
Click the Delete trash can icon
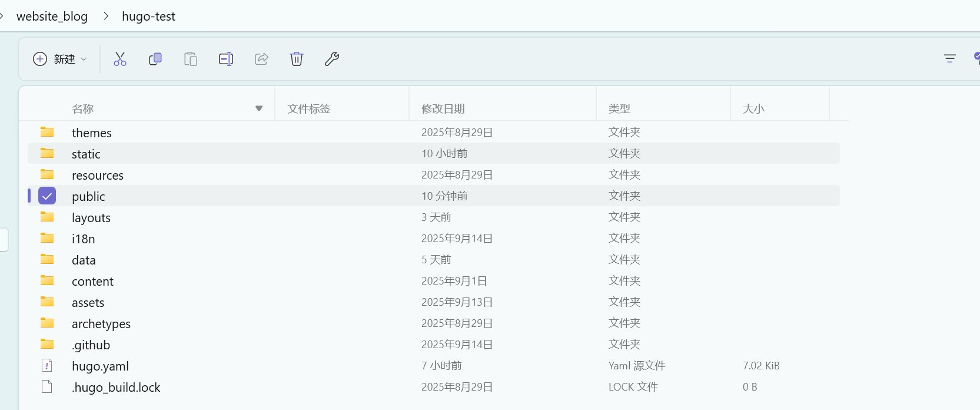point(297,59)
